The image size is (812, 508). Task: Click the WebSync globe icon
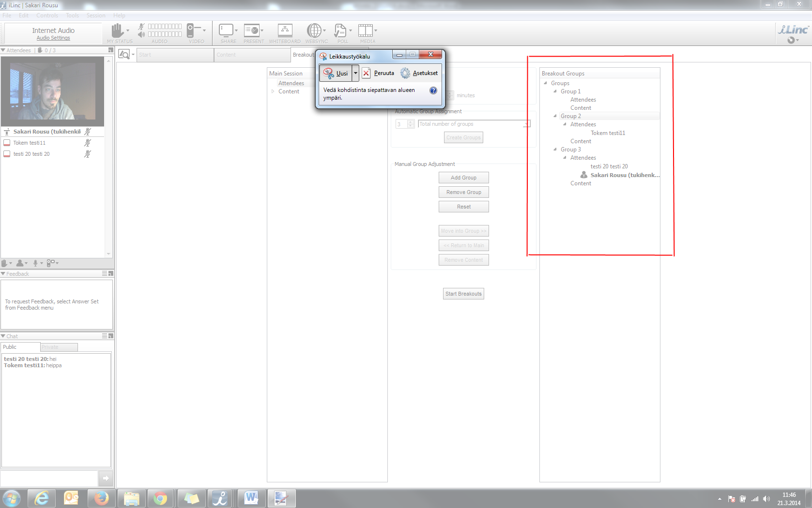tap(314, 30)
